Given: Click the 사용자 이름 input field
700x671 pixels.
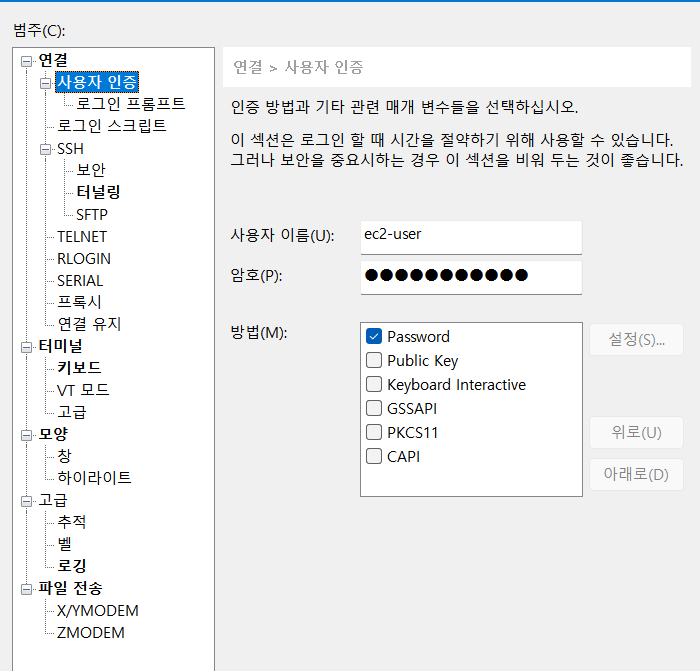Looking at the screenshot, I should point(470,236).
